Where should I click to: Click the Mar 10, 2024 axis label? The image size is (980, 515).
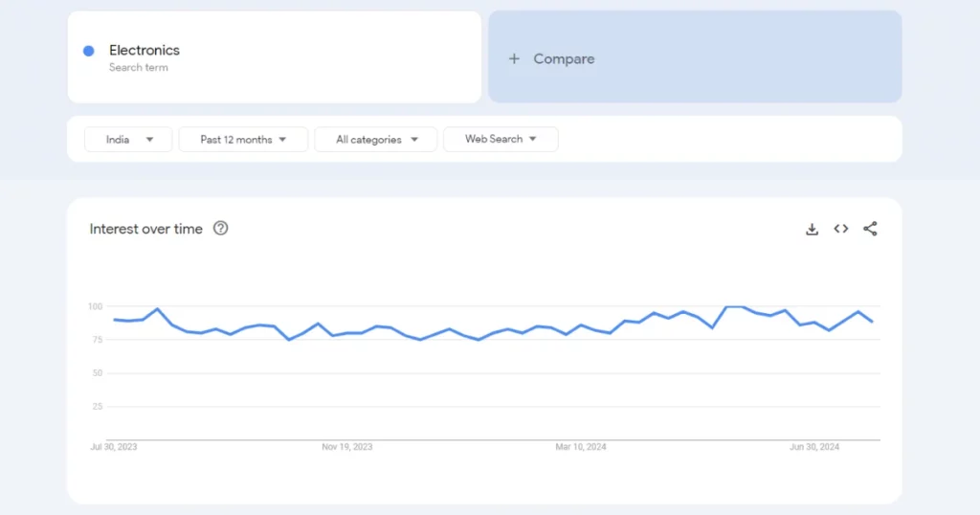coord(581,447)
